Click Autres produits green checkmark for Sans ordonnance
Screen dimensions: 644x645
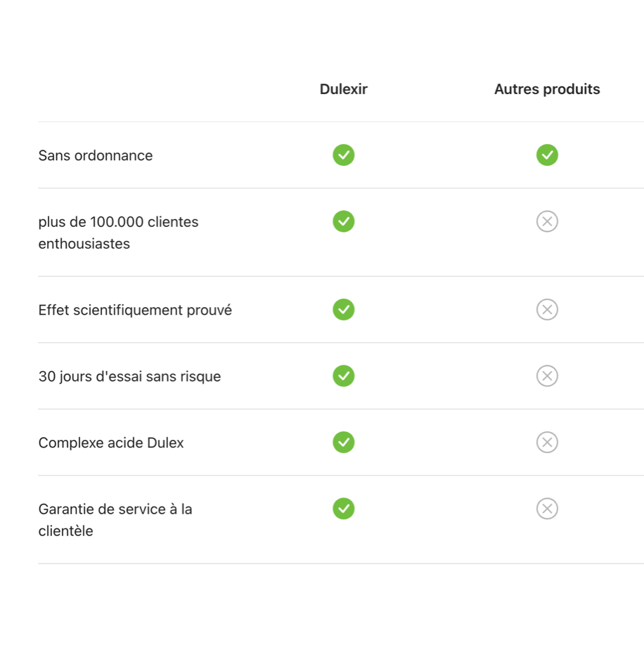[x=547, y=155]
